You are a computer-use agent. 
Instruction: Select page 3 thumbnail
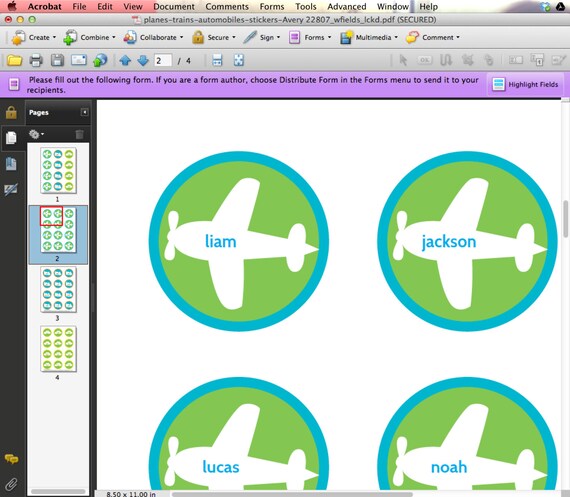(x=58, y=289)
